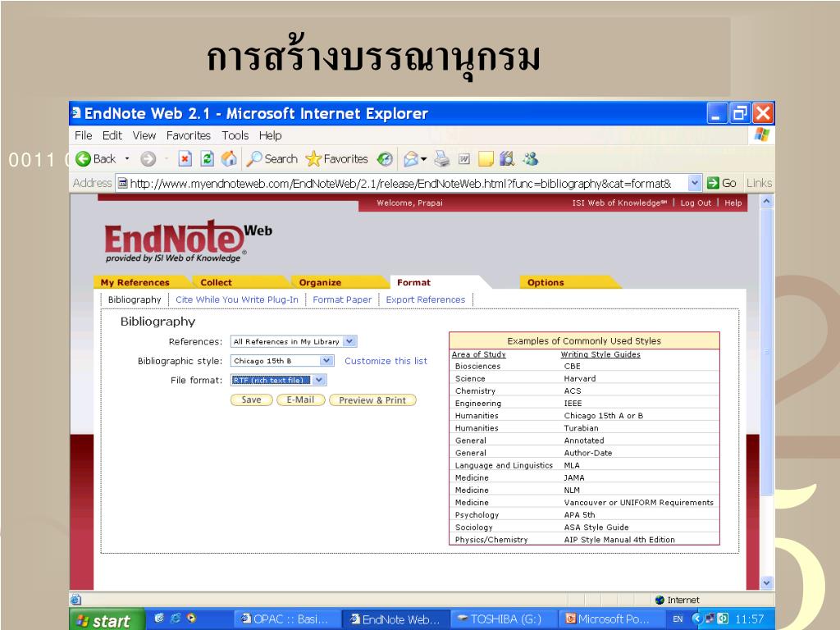Click the page icon in address bar
The image size is (840, 630).
point(123,183)
